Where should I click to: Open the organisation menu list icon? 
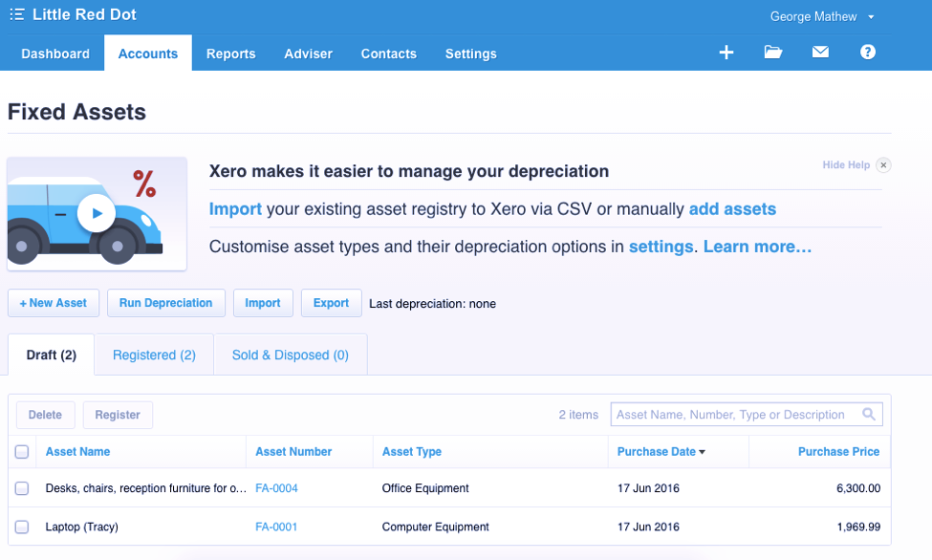click(x=16, y=14)
